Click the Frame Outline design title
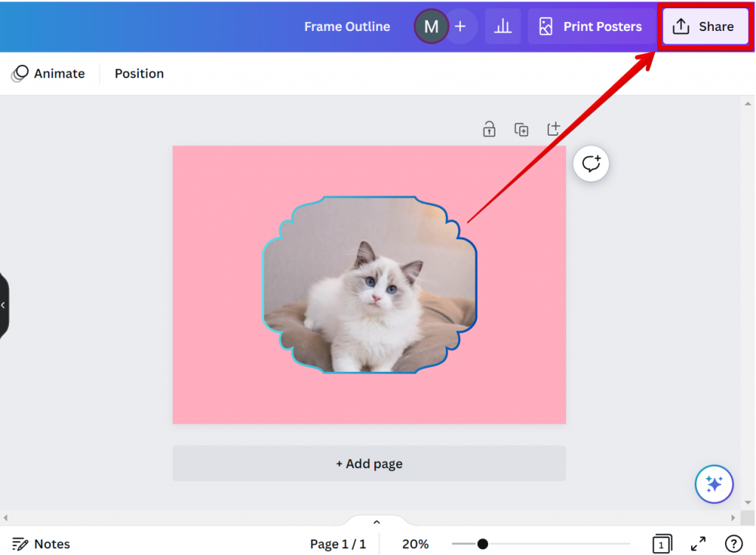The width and height of the screenshot is (756, 555). coord(347,26)
